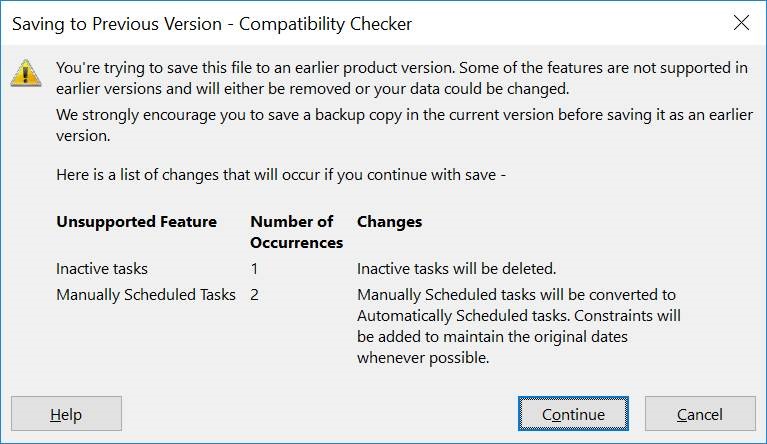Screen dimensions: 767x444
Task: Click the dialog title text
Action: pyautogui.click(x=212, y=23)
